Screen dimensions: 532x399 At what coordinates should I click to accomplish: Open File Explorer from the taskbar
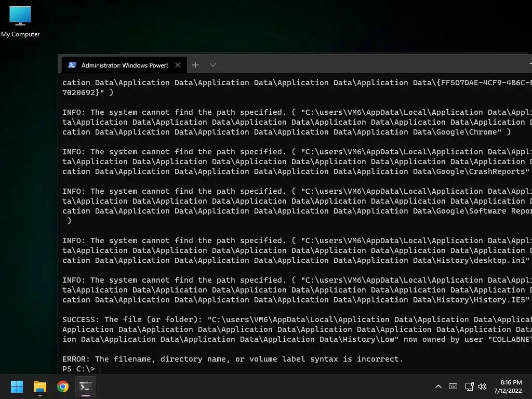click(x=39, y=387)
